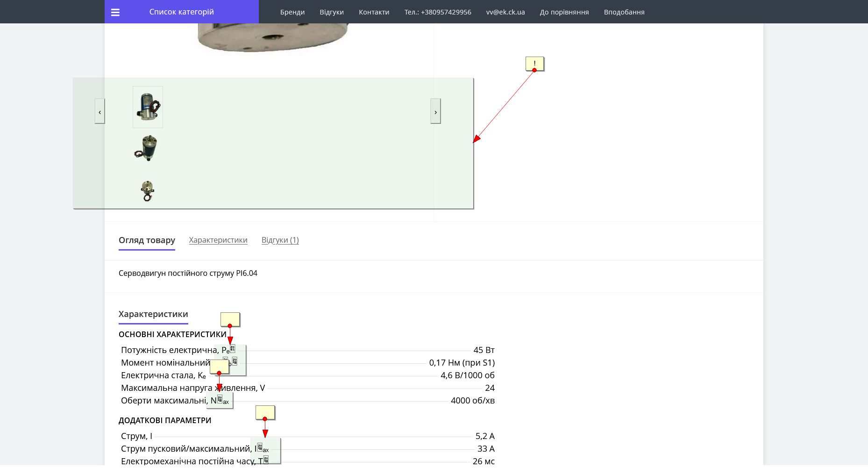Click the '33 А' value

(486, 449)
